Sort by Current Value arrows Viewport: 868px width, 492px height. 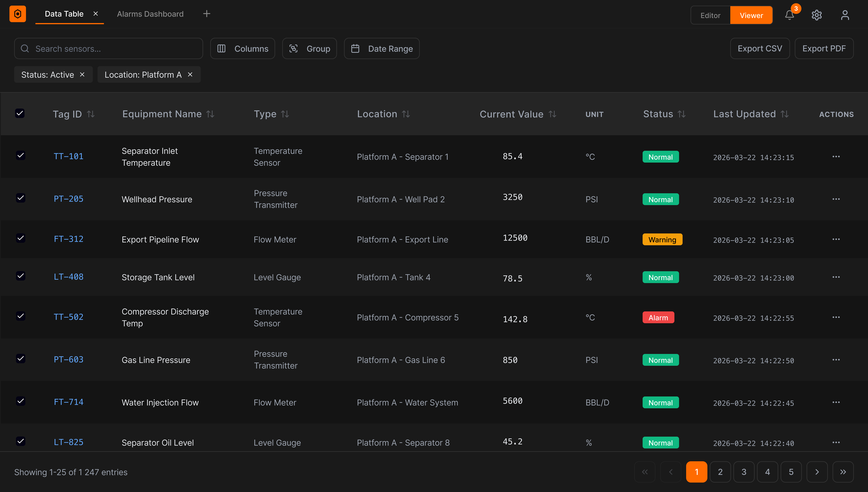tap(552, 114)
